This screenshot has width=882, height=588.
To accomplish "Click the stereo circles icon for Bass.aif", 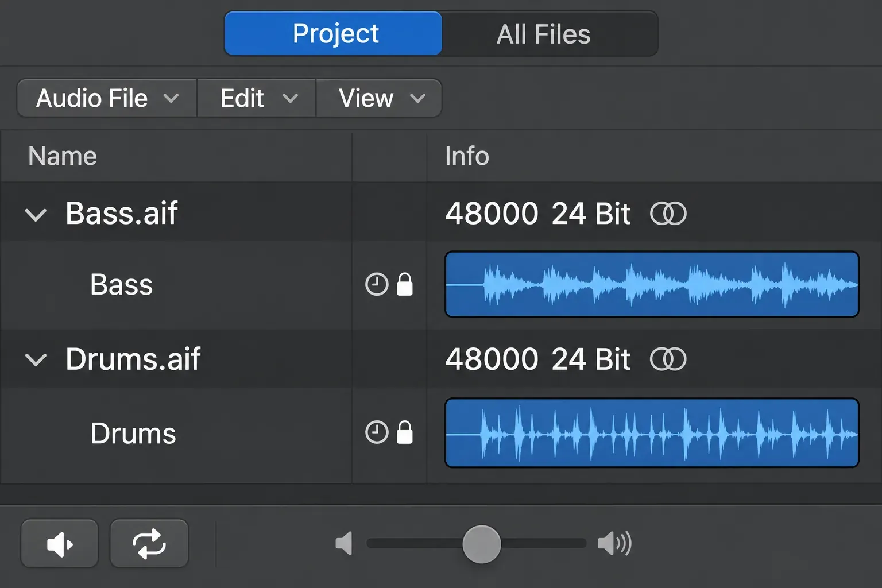I will (668, 214).
